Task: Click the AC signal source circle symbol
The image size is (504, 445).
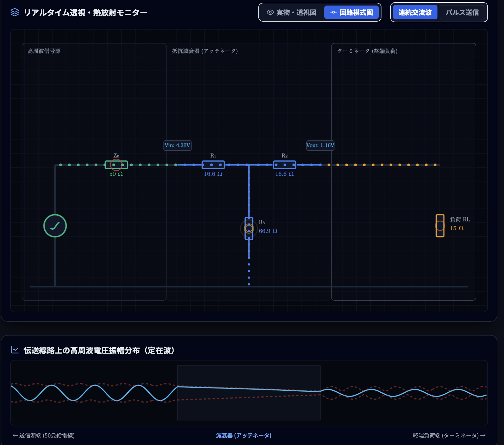Action: click(55, 226)
